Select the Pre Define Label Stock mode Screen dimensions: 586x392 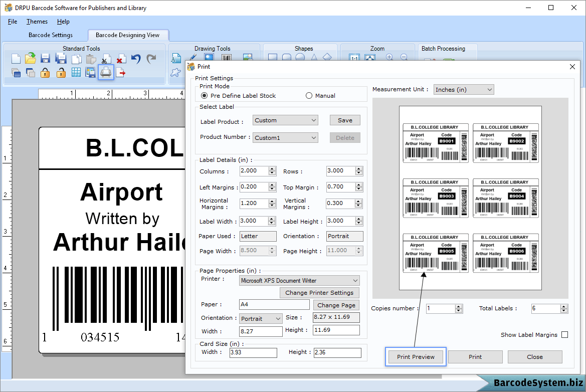tap(204, 96)
